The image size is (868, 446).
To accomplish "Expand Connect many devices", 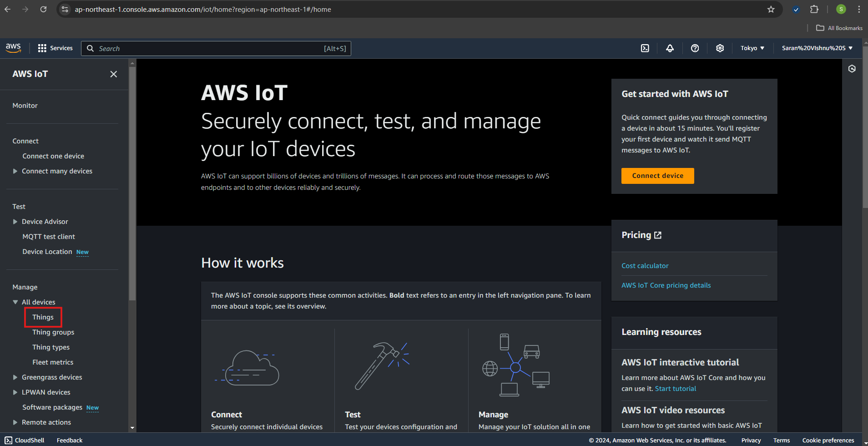I will coord(15,171).
